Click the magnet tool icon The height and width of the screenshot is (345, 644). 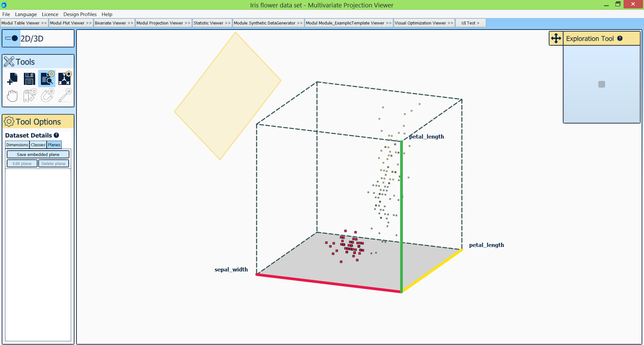[47, 96]
